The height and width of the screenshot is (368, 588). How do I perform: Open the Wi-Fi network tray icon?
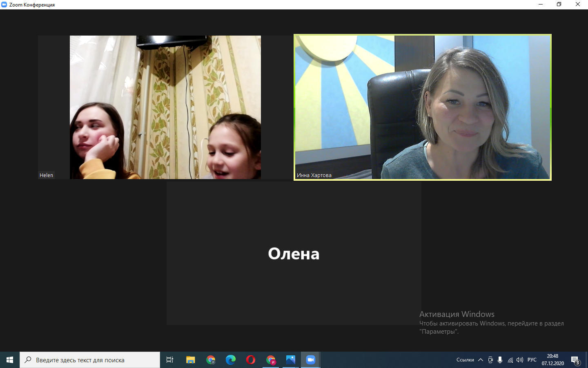(x=510, y=360)
